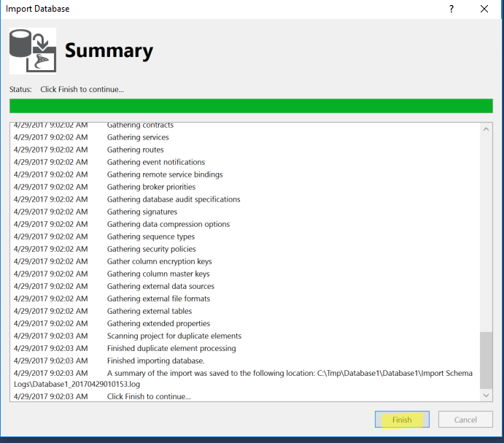Click the Import Database wizard icon

tap(33, 51)
